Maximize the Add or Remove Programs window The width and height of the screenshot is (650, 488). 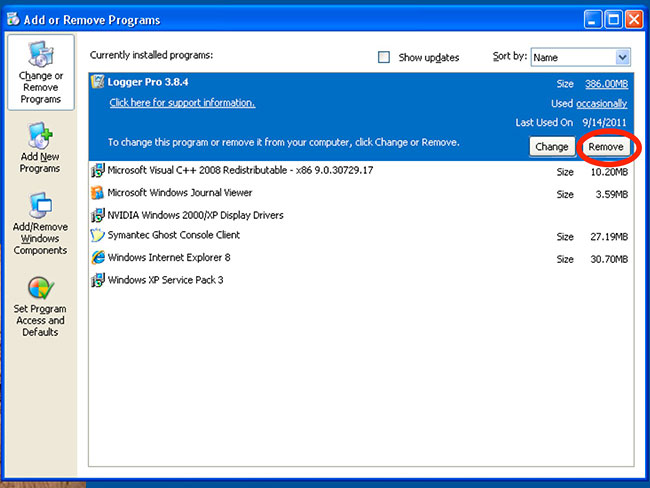[x=614, y=19]
